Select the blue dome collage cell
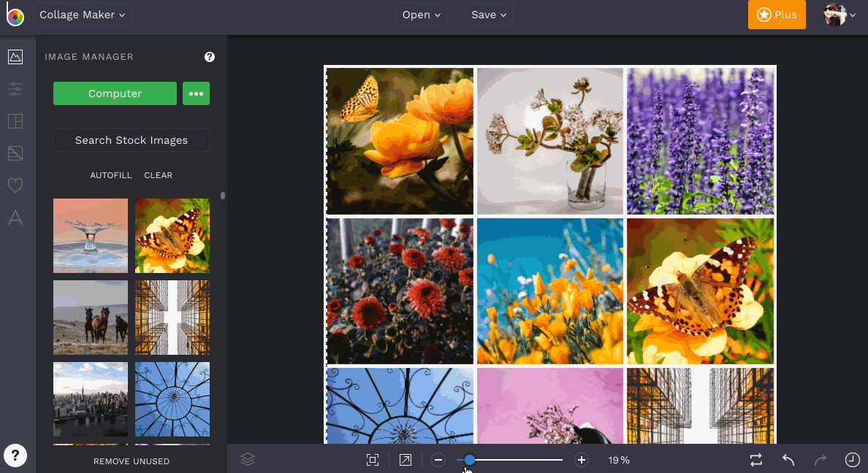Image resolution: width=868 pixels, height=473 pixels. click(400, 406)
